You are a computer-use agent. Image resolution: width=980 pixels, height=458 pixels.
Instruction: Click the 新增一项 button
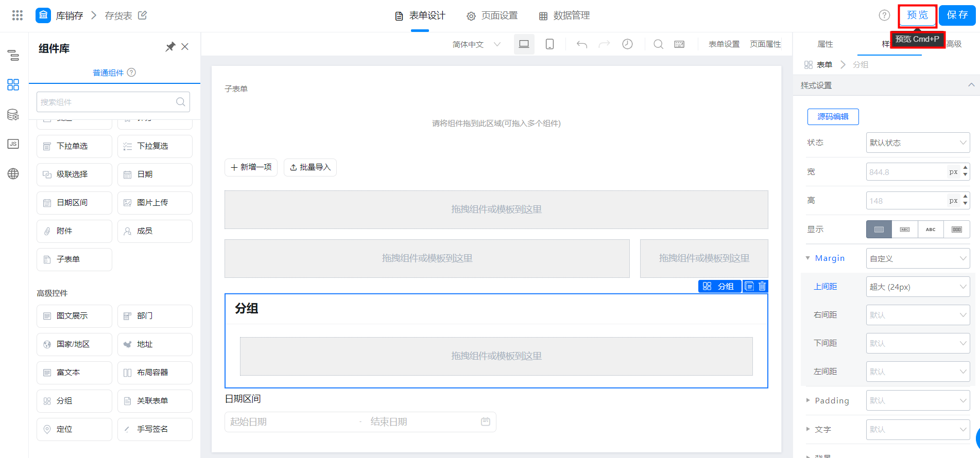click(251, 167)
